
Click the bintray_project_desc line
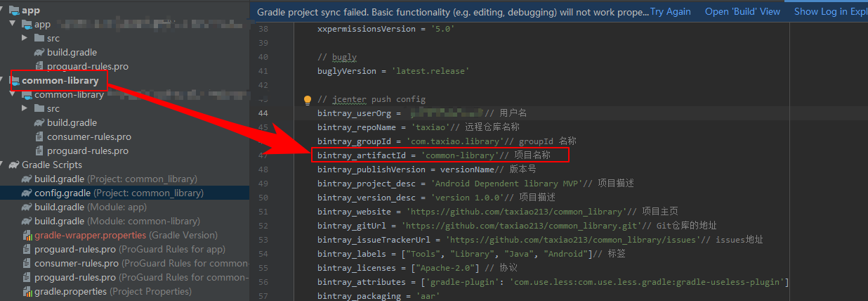point(475,184)
